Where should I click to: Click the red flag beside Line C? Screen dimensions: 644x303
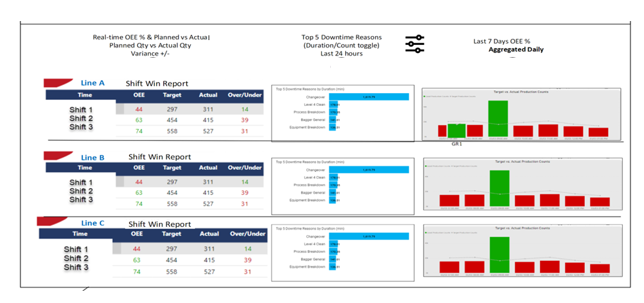pos(54,222)
